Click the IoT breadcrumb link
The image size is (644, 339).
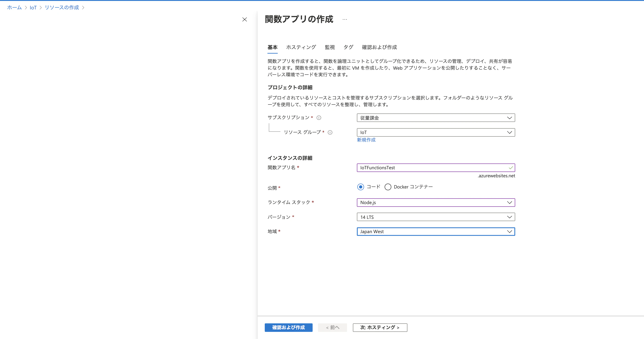[33, 8]
